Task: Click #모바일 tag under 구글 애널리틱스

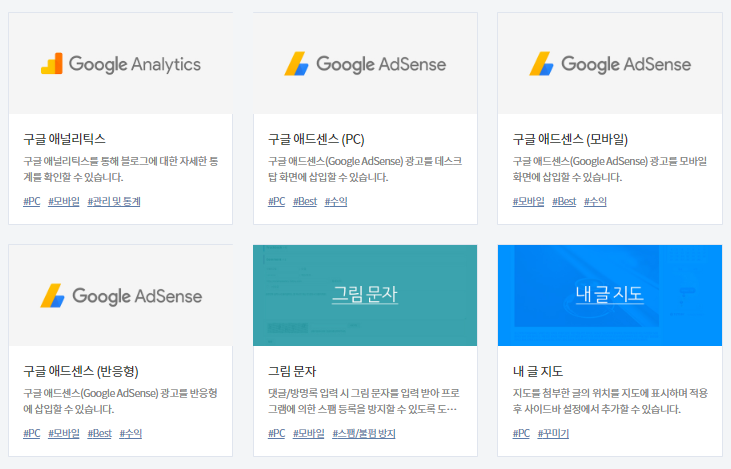Action: 64,201
